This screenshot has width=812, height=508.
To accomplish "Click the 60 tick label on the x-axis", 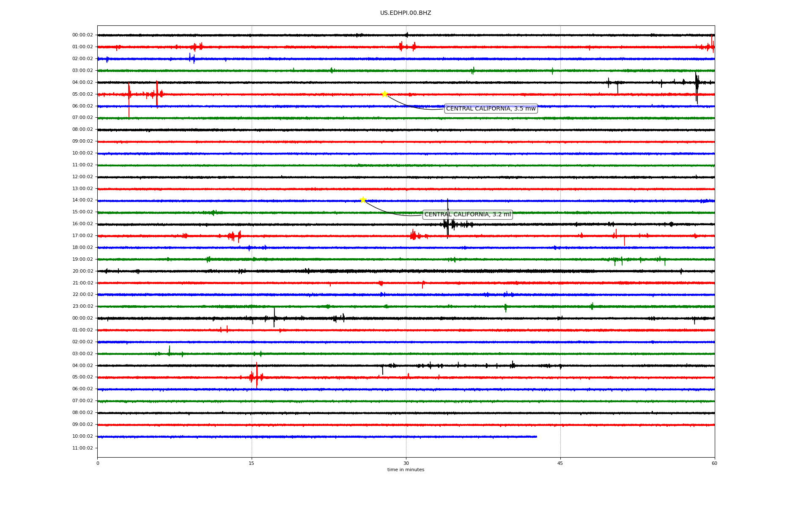I will (x=714, y=463).
